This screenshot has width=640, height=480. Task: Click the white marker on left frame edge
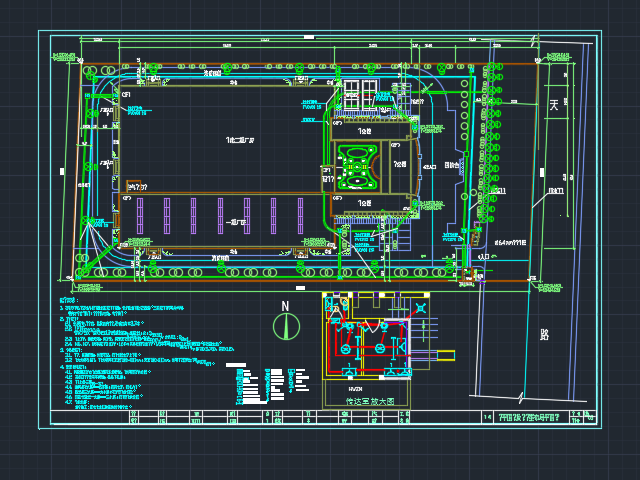[x=62, y=171]
